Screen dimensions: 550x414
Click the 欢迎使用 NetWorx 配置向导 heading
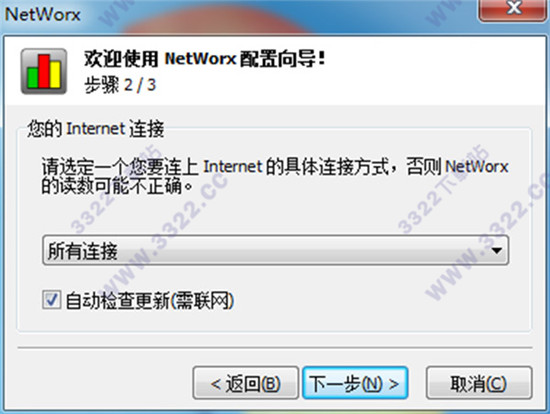205,59
